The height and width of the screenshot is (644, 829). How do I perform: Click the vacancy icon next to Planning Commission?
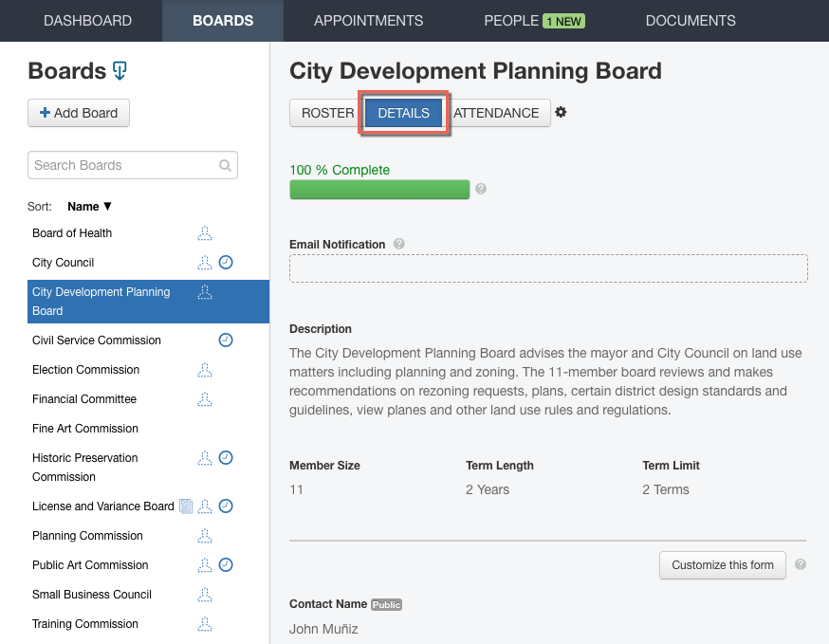point(206,535)
